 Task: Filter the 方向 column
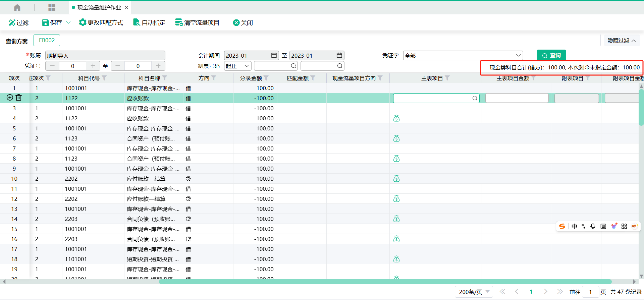coord(214,78)
